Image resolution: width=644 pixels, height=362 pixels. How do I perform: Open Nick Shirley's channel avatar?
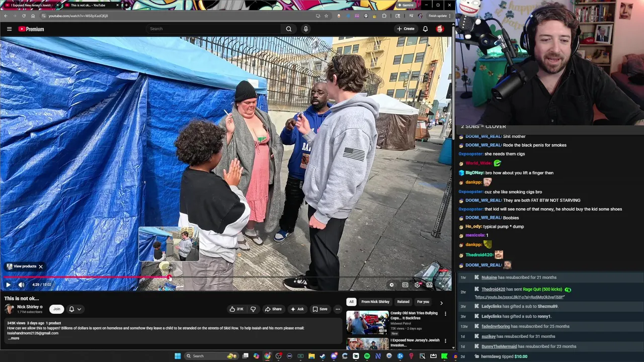point(9,309)
